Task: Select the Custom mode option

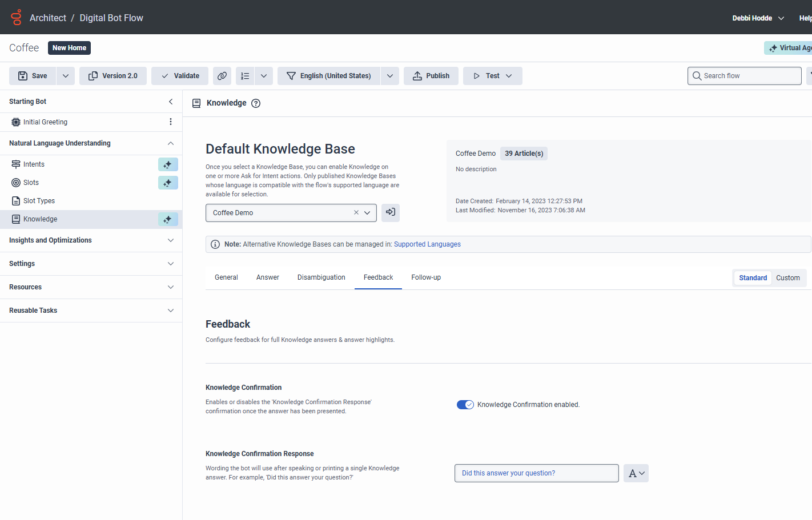Action: (788, 278)
